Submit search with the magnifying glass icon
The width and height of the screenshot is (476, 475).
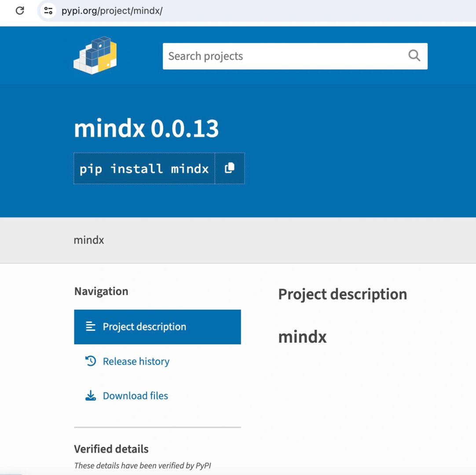pyautogui.click(x=414, y=56)
